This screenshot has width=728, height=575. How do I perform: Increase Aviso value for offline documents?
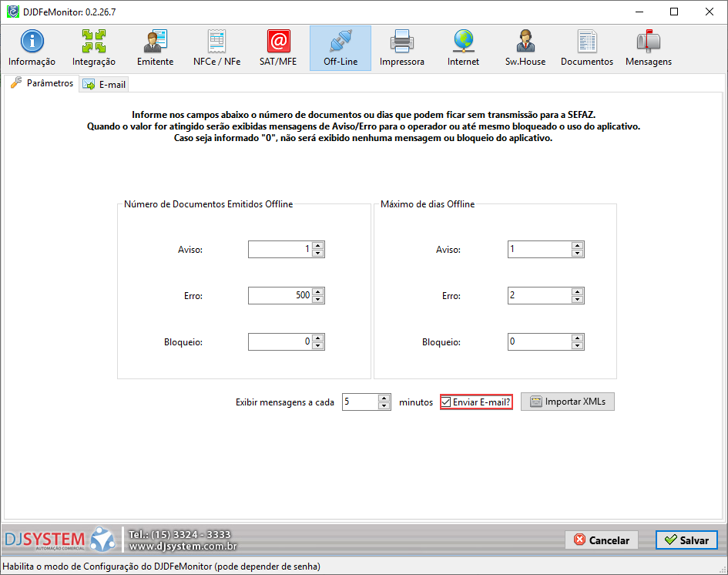coord(318,245)
